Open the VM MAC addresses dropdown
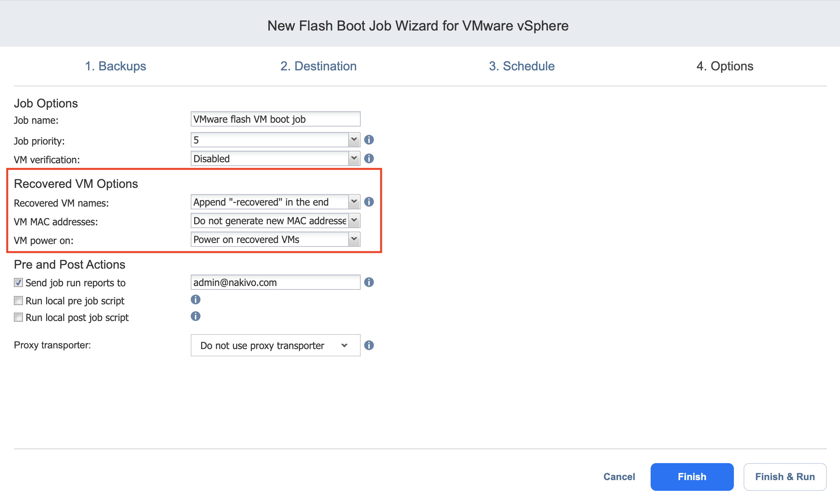Image resolution: width=840 pixels, height=504 pixels. click(x=354, y=220)
